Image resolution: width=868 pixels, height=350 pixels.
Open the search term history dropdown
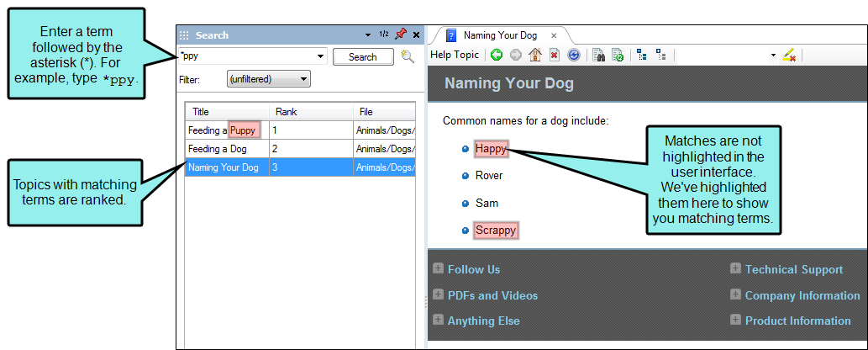point(320,56)
